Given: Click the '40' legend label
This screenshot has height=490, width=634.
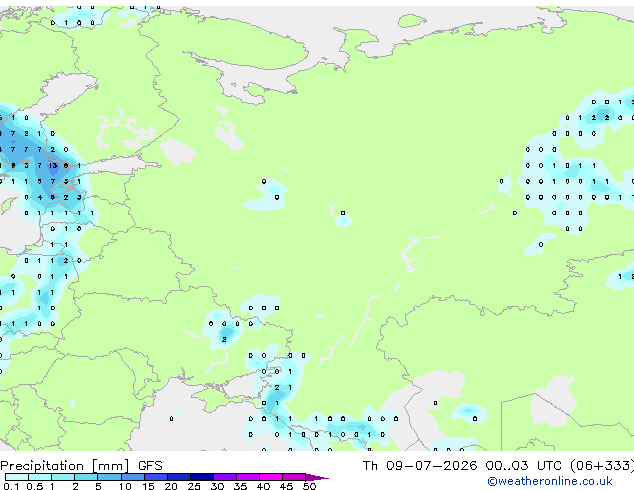Looking at the screenshot, I should [x=263, y=486].
